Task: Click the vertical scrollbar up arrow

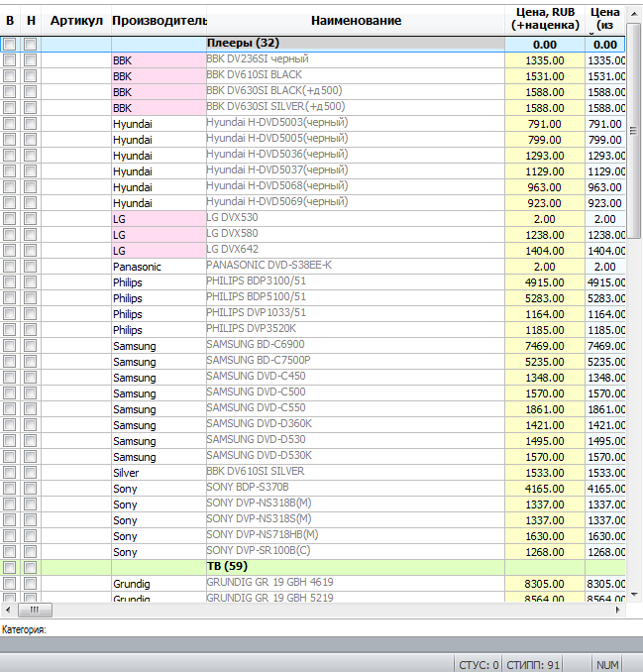Action: click(x=634, y=14)
